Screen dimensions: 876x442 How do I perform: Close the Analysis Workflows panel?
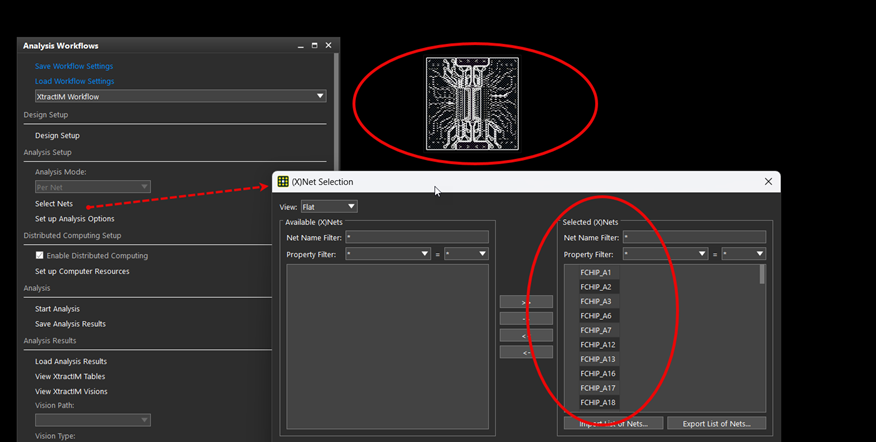click(328, 46)
